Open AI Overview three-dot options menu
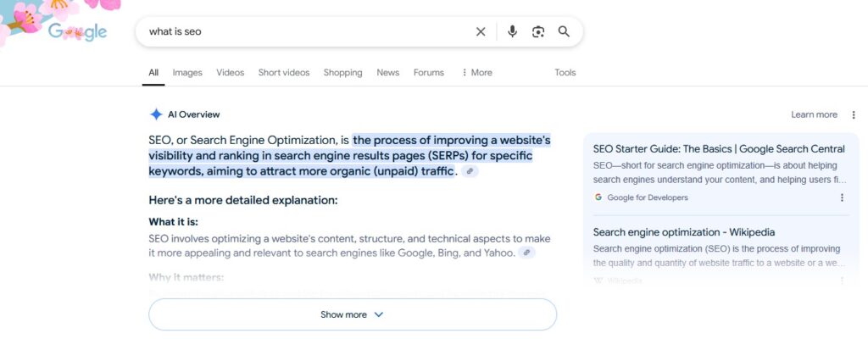Viewport: 868px width, 339px height. tap(853, 114)
